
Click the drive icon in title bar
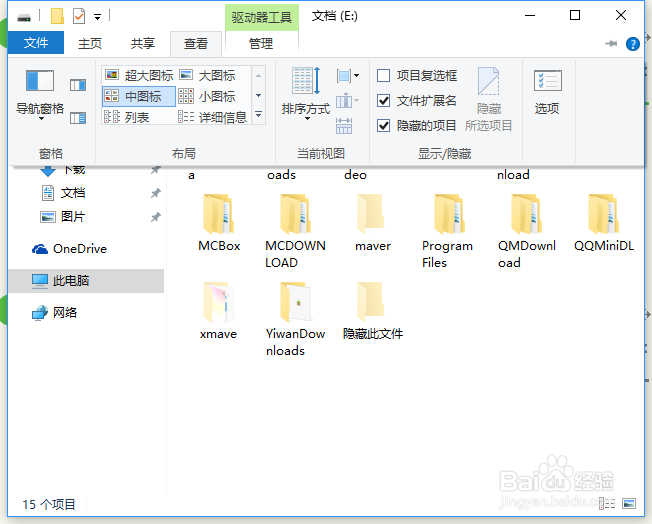pos(24,17)
